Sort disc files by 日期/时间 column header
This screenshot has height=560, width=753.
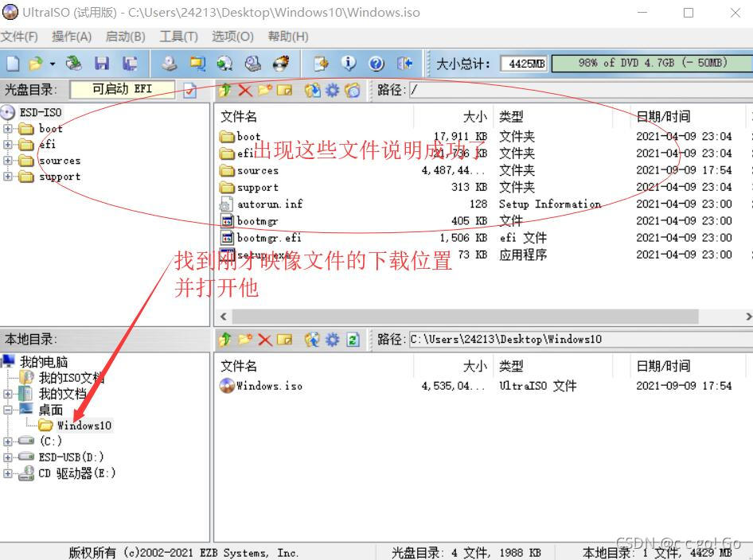coord(663,117)
